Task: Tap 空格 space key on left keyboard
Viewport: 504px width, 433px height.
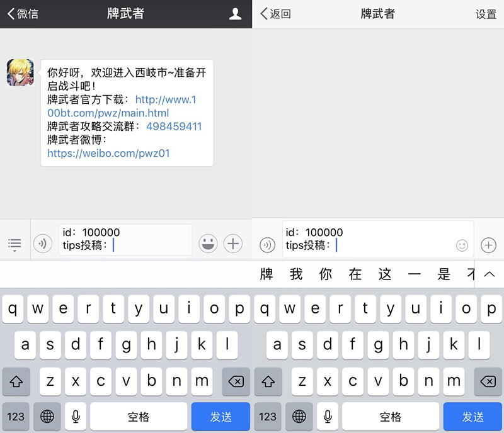Action: coord(139,417)
